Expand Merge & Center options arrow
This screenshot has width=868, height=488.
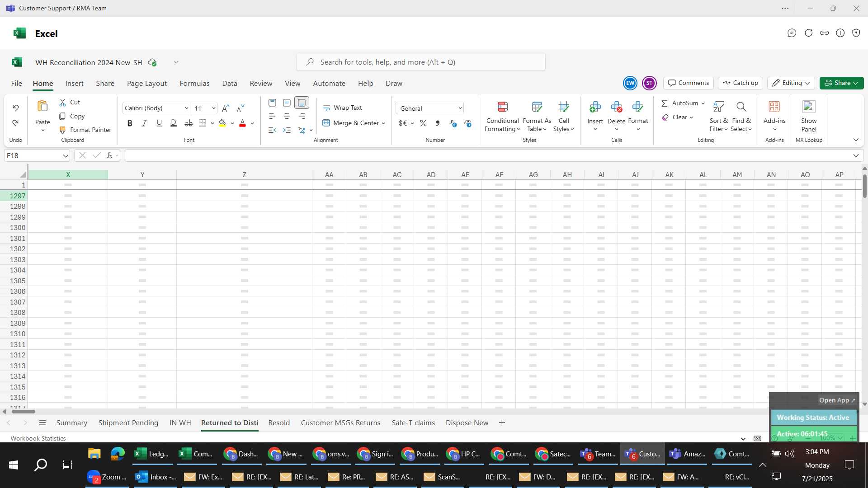point(383,123)
